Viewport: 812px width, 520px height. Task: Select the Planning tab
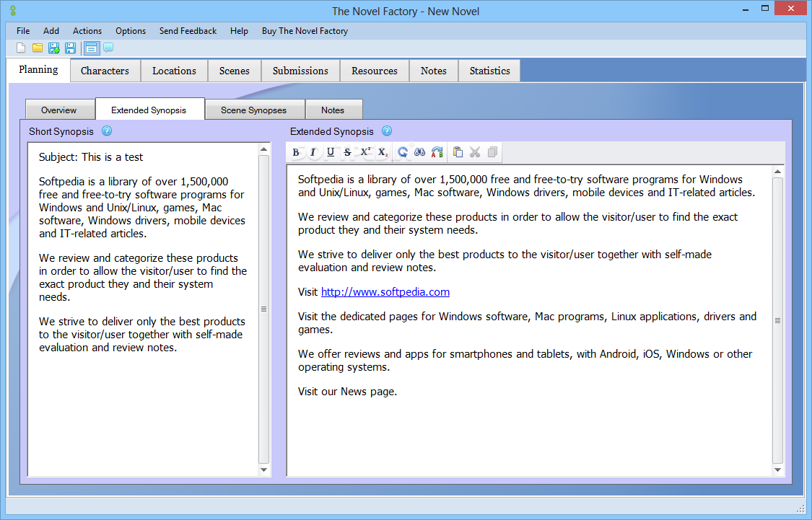(38, 70)
